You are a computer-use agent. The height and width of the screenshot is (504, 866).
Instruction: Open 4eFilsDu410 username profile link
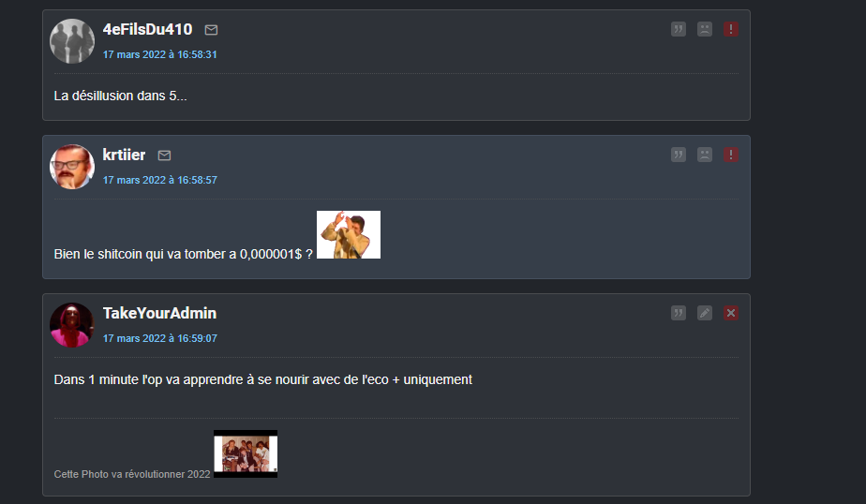pos(147,29)
